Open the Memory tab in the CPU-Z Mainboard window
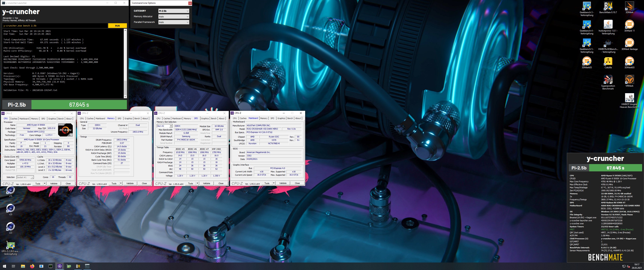This screenshot has width=644, height=270. coord(264,118)
